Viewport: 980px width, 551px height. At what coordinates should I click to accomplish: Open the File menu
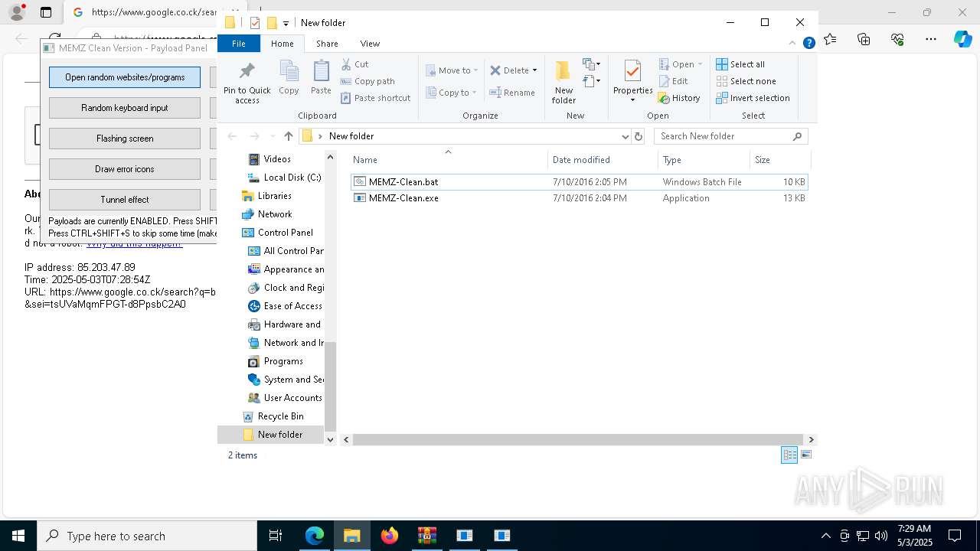click(x=239, y=44)
